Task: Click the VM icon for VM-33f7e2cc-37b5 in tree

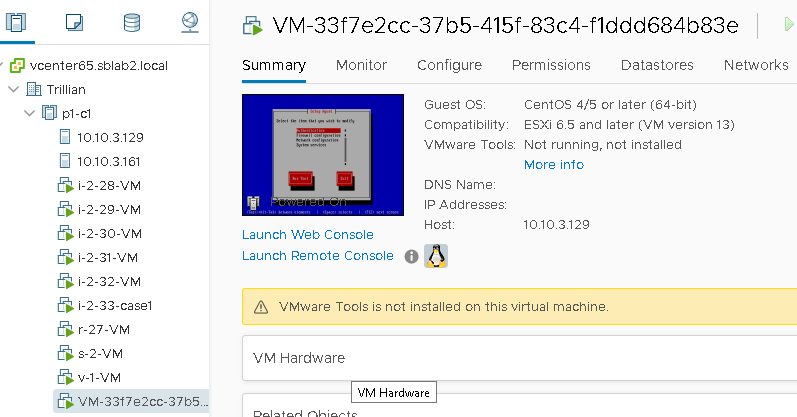Action: (x=66, y=401)
